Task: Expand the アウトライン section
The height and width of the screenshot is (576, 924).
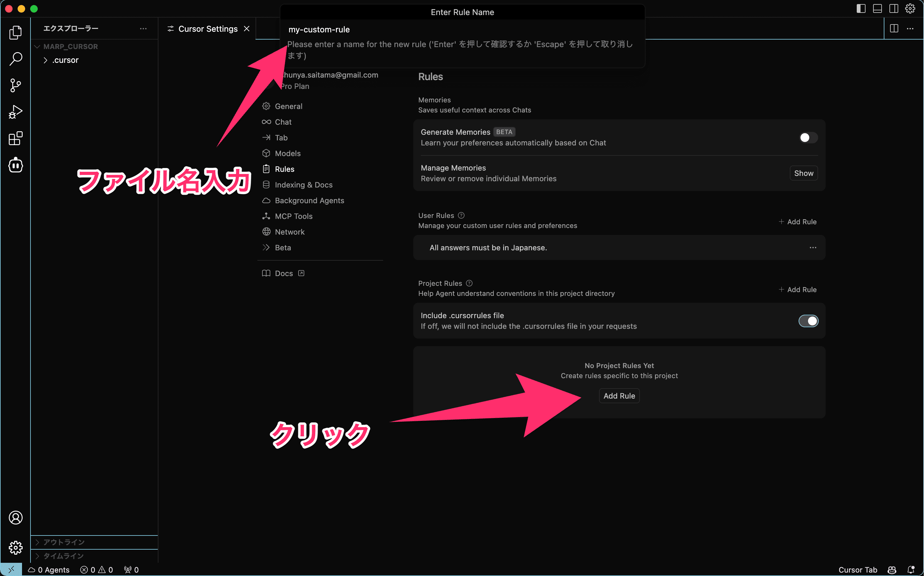Action: click(64, 542)
